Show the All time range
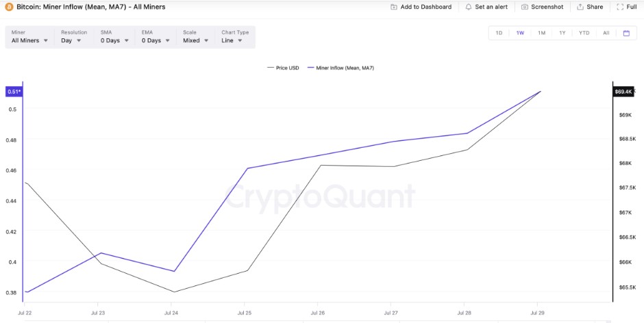Screen dimensions: 644x323 [606, 33]
